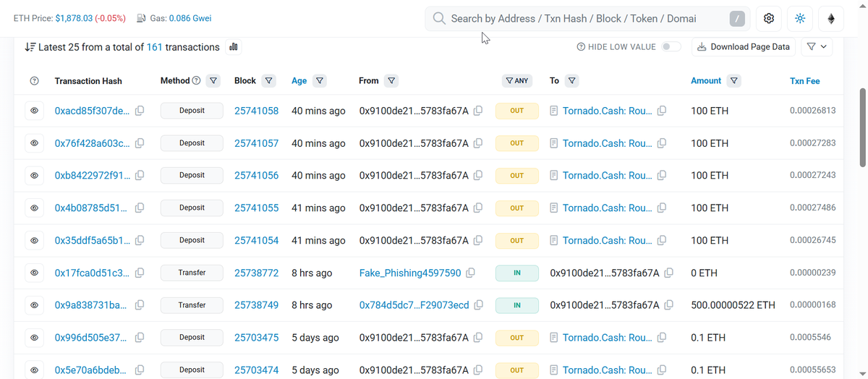
Task: Copy hash 0x17fca0d51c3... to clipboard
Action: 140,273
